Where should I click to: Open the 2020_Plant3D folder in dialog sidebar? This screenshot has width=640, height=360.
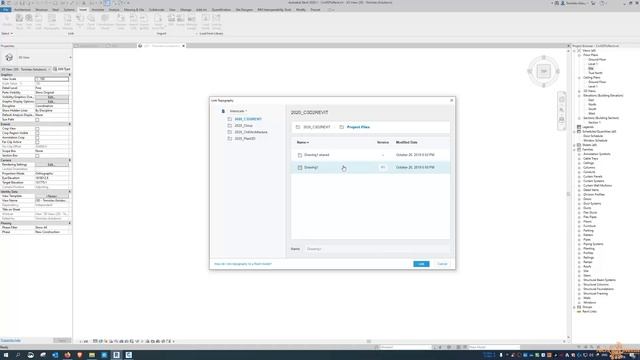tap(245, 139)
